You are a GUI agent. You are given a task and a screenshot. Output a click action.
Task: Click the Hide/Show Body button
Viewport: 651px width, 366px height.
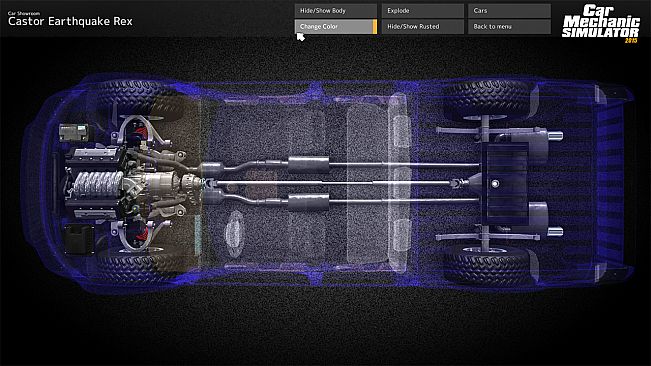tap(336, 11)
